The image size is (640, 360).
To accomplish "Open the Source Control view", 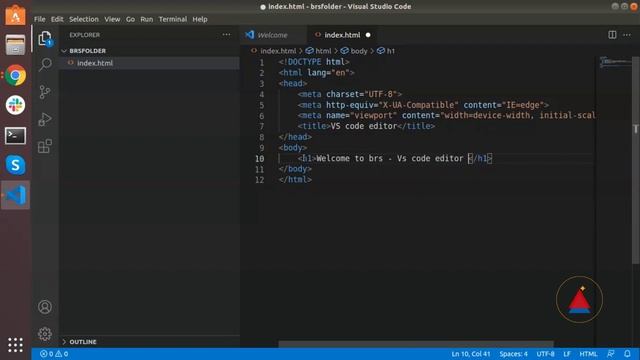I will click(45, 92).
